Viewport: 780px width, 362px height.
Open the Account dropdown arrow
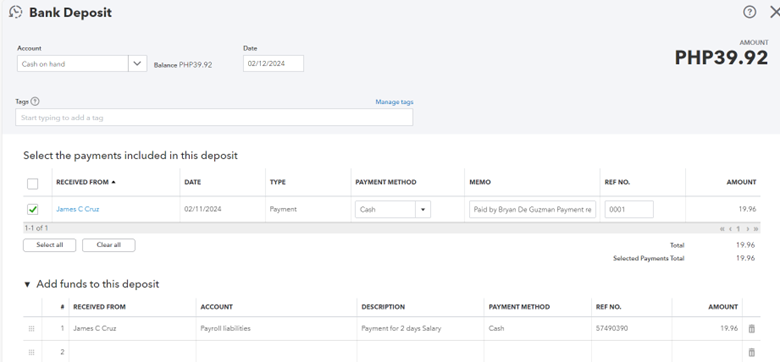pos(138,64)
